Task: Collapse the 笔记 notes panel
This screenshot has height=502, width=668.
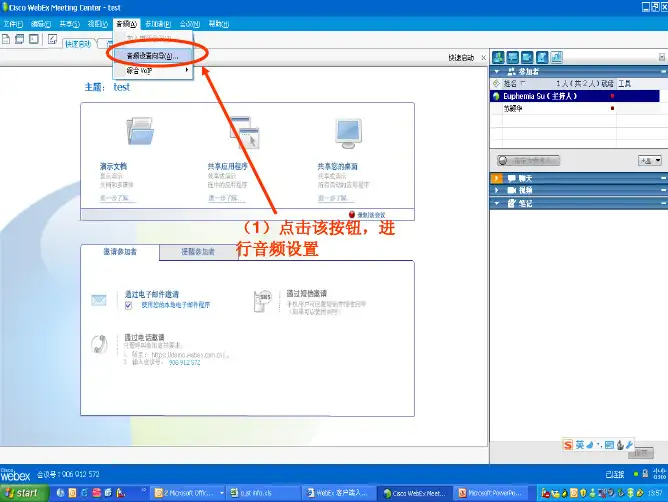Action: (x=497, y=203)
